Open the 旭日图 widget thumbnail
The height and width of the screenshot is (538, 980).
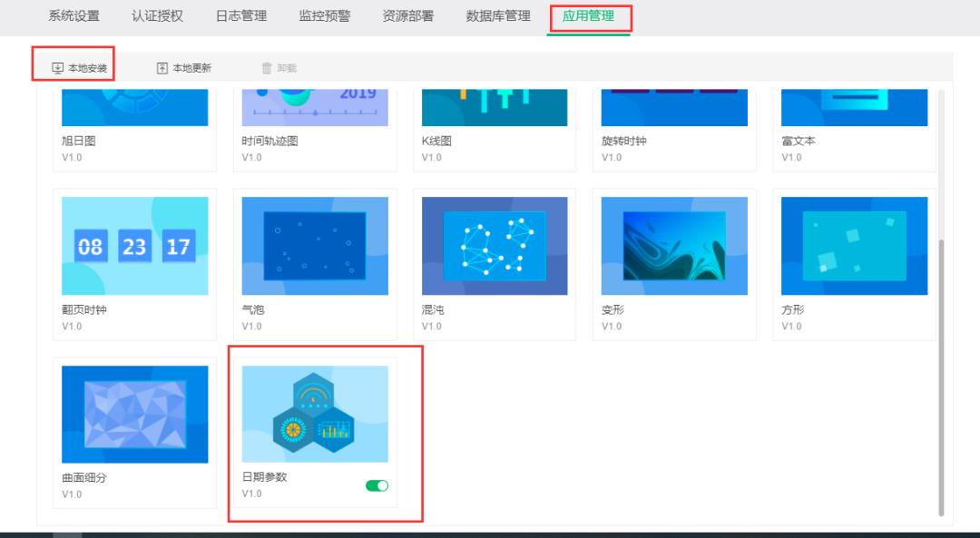tap(134, 106)
